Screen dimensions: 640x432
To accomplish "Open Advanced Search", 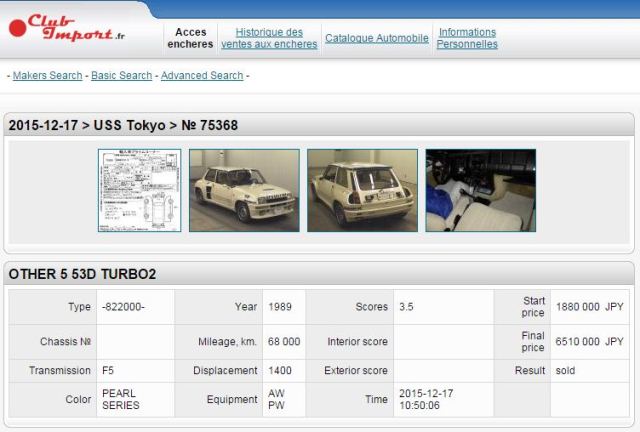I will pos(202,75).
